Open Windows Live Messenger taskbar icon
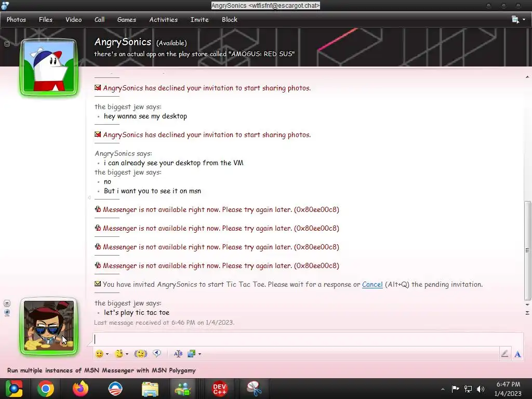532x399 pixels. pos(183,389)
